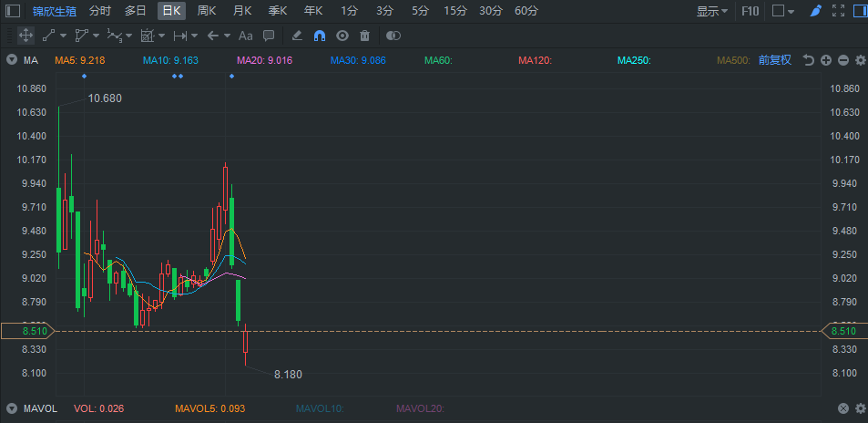Select the 1分 minute period
The height and width of the screenshot is (423, 868).
(349, 11)
